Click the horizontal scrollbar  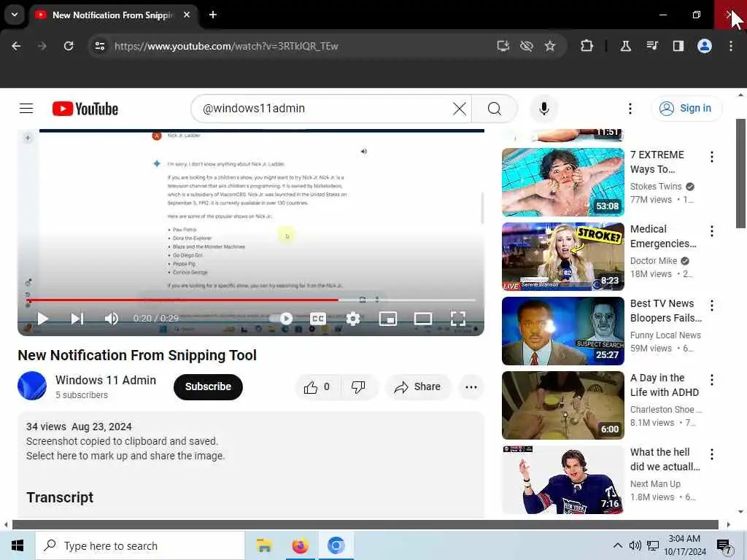point(365,524)
